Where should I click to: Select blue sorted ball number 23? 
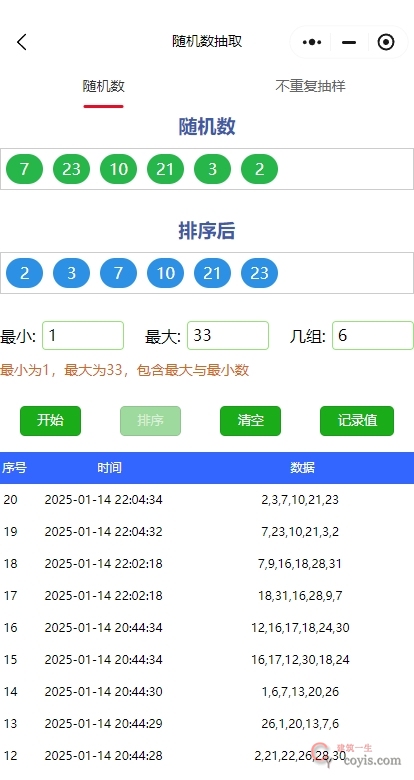click(259, 273)
